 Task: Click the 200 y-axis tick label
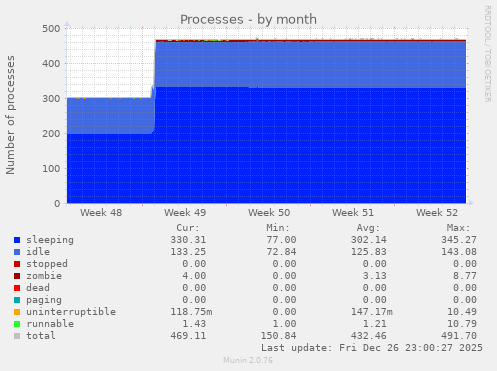pos(51,134)
